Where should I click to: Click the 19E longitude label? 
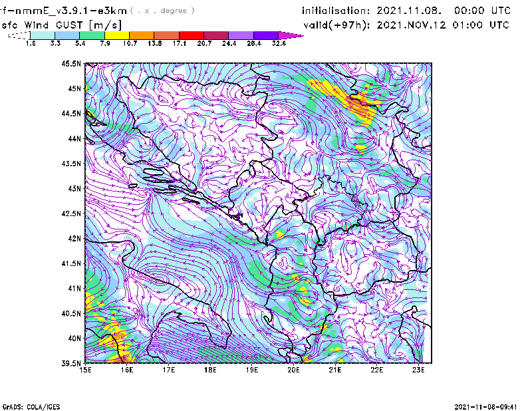pos(252,370)
